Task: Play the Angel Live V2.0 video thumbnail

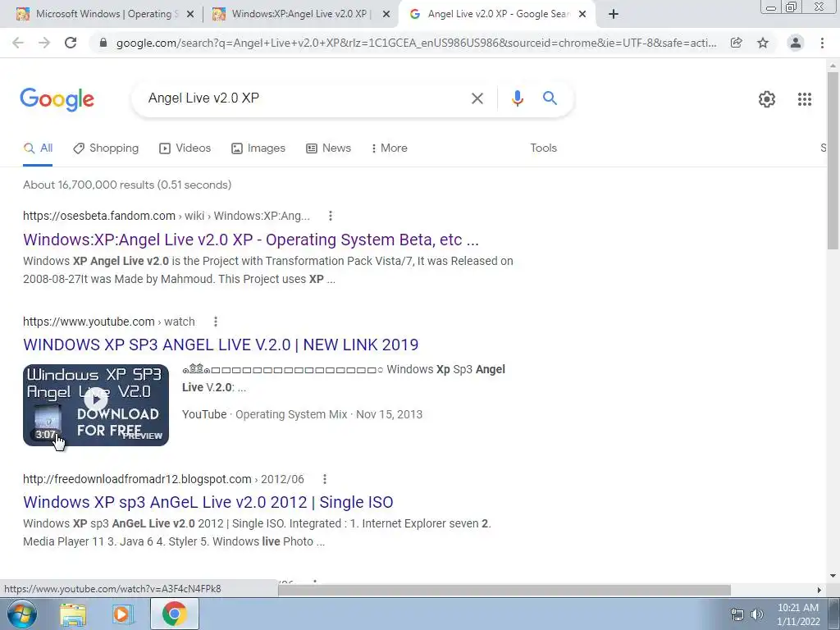Action: pyautogui.click(x=96, y=405)
